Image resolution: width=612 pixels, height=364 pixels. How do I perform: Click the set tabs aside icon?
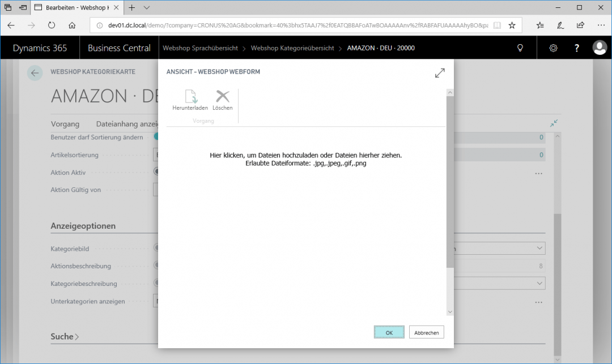23,7
